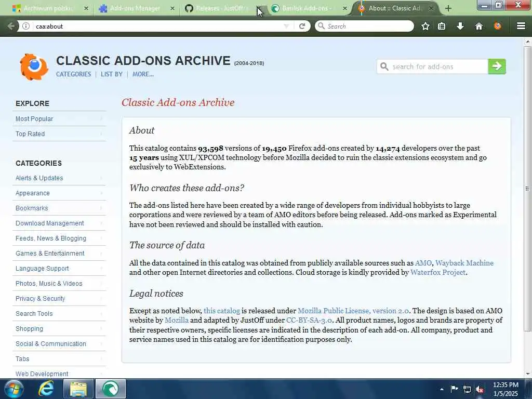Follow the Wayback Machine link
The height and width of the screenshot is (399, 532).
[x=464, y=263]
